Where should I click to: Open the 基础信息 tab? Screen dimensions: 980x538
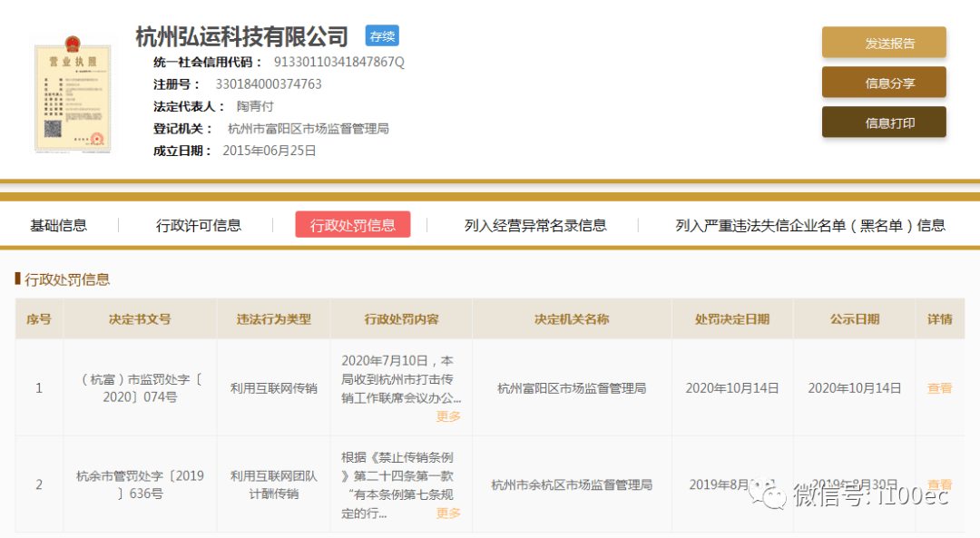pyautogui.click(x=59, y=225)
